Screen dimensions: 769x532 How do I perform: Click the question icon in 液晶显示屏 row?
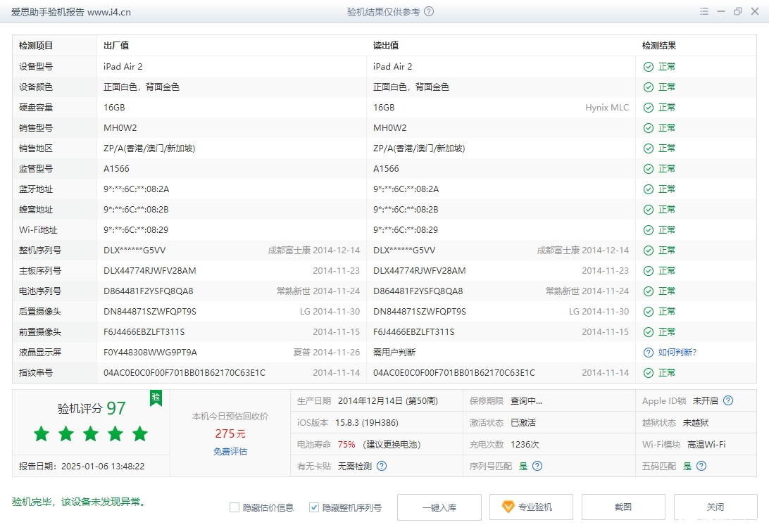[649, 353]
